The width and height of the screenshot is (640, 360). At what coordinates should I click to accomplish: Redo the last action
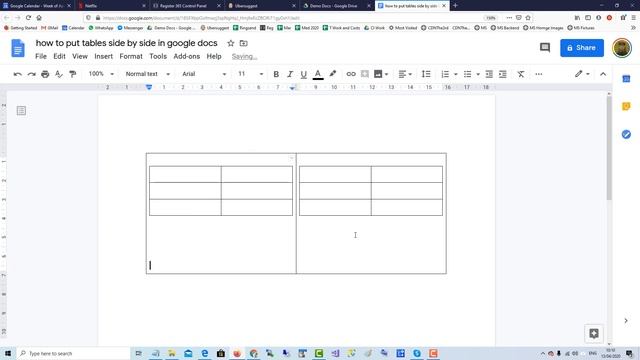pos(31,74)
